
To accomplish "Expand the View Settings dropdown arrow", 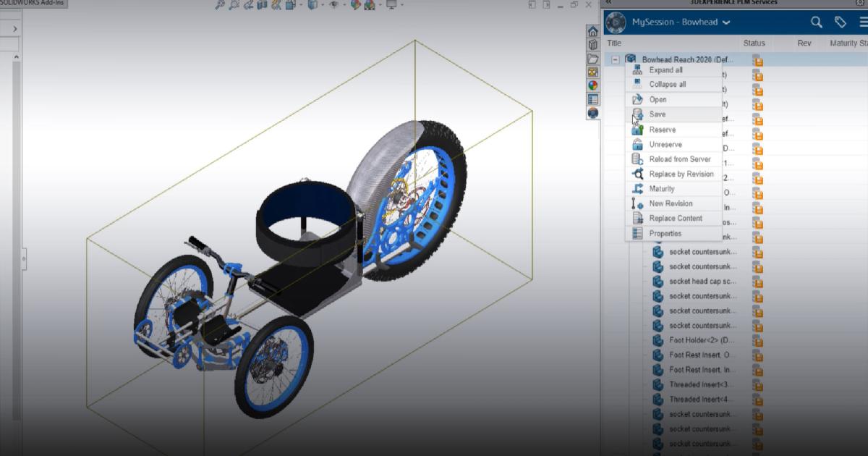I will 401,4.
